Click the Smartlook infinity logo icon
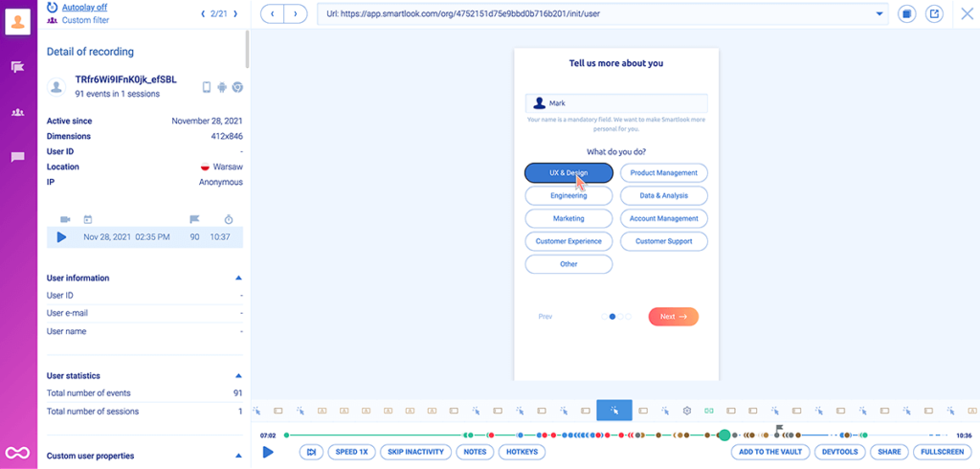Viewport: 980px width, 469px height. click(x=17, y=452)
